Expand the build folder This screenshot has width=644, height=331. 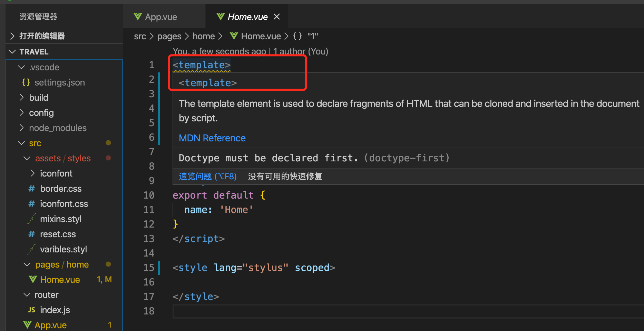(x=38, y=98)
